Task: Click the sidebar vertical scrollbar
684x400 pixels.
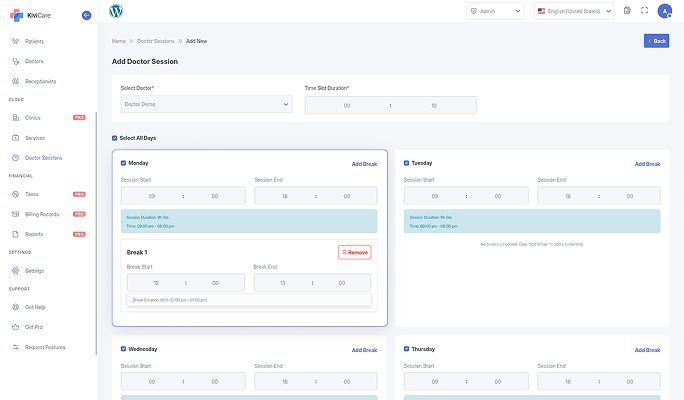Action: point(96,233)
